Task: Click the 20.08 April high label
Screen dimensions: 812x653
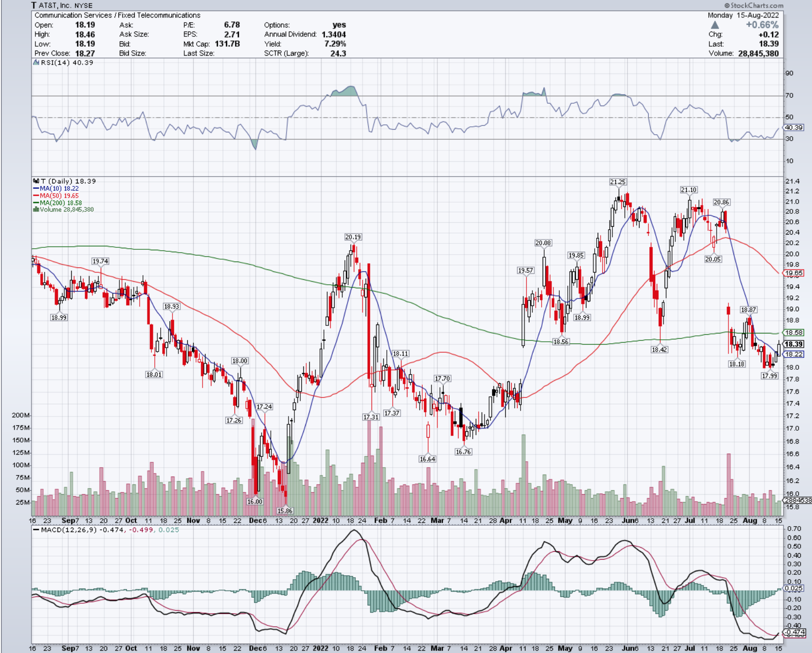Action: tap(543, 243)
